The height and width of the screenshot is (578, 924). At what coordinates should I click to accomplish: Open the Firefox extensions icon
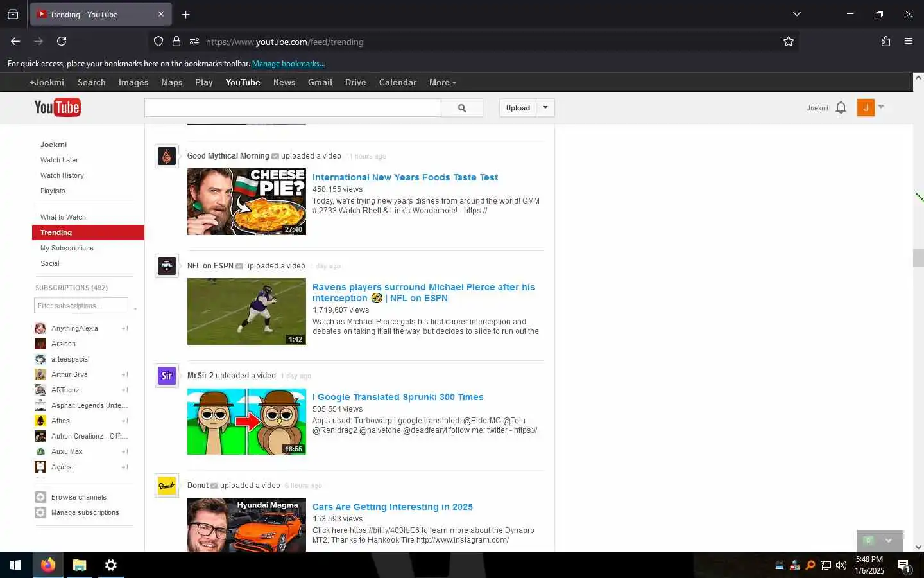click(886, 41)
